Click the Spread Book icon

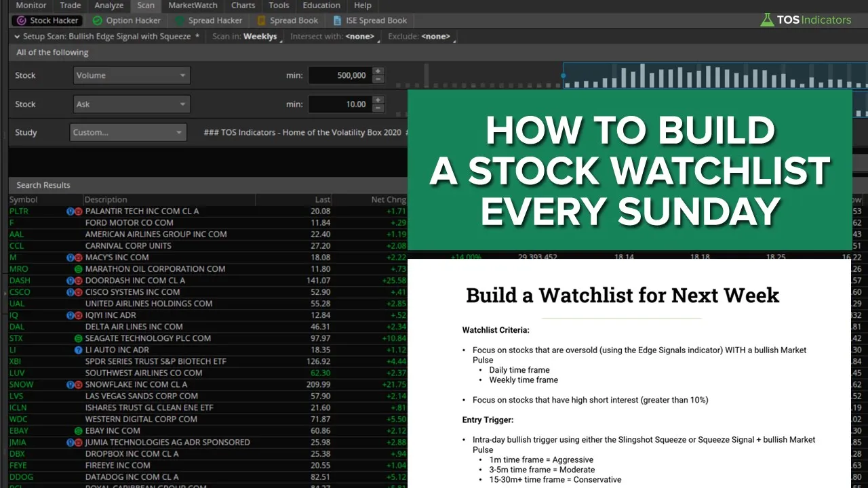262,20
